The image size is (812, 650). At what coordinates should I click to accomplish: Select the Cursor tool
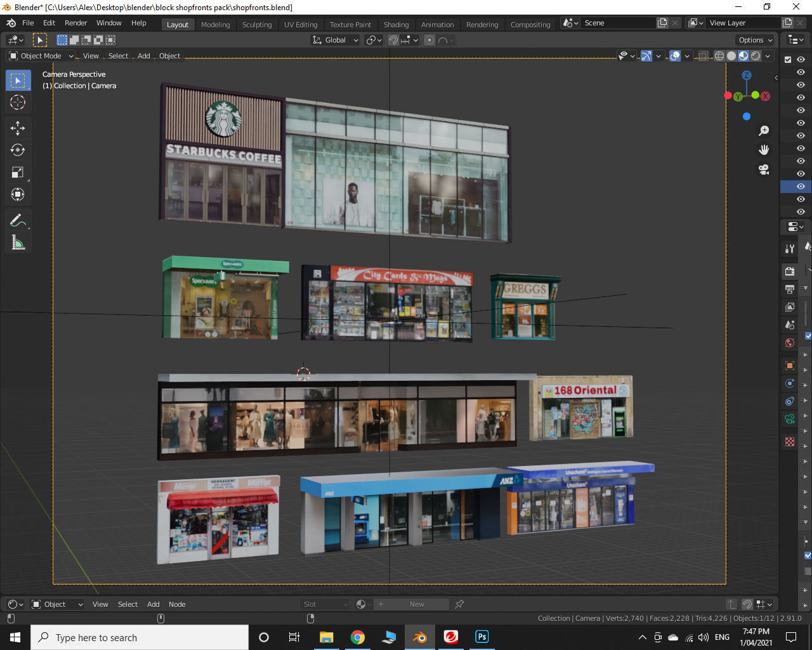pyautogui.click(x=18, y=102)
